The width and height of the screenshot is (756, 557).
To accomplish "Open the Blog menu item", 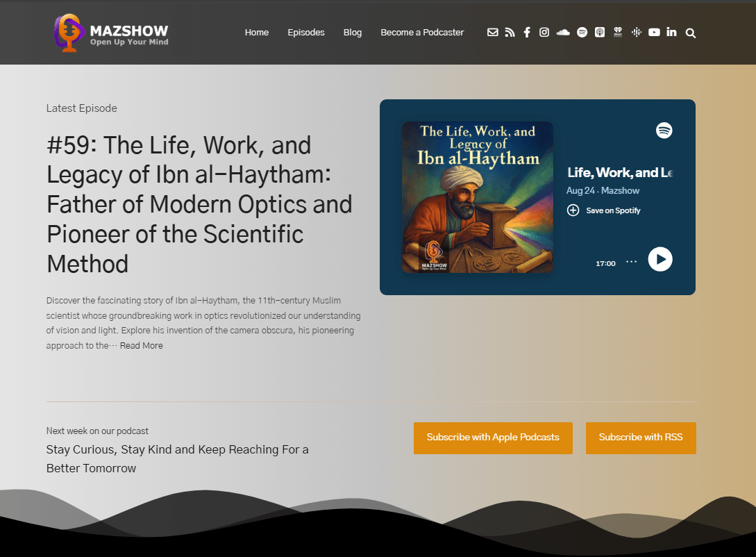I will (353, 33).
